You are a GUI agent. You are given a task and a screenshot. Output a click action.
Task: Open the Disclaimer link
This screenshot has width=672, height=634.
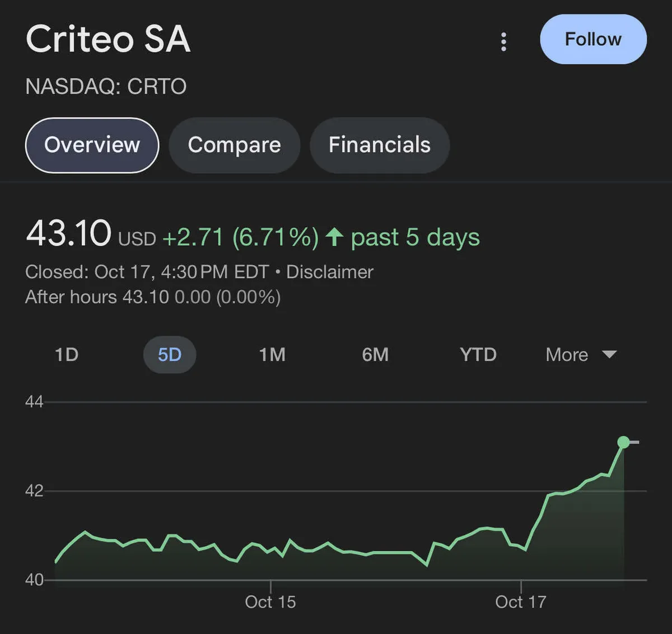pyautogui.click(x=329, y=272)
